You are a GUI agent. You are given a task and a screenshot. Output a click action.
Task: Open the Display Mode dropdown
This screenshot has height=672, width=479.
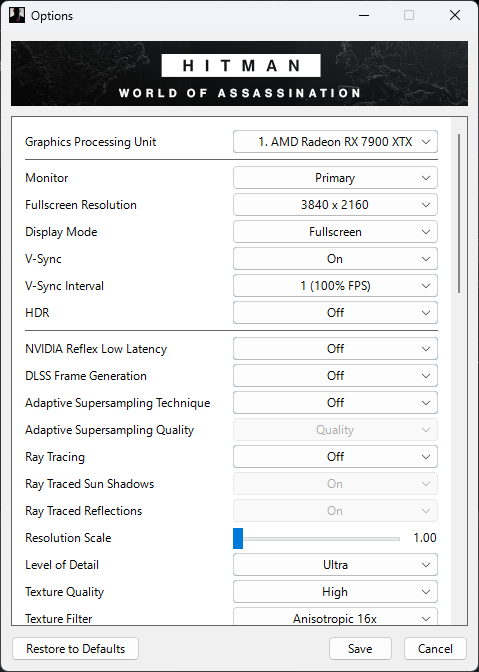tap(335, 232)
